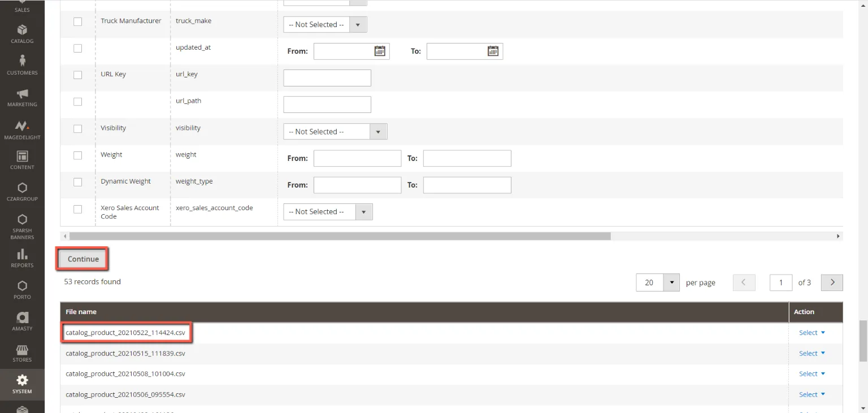Go to next page of records
This screenshot has width=868, height=413.
point(832,282)
